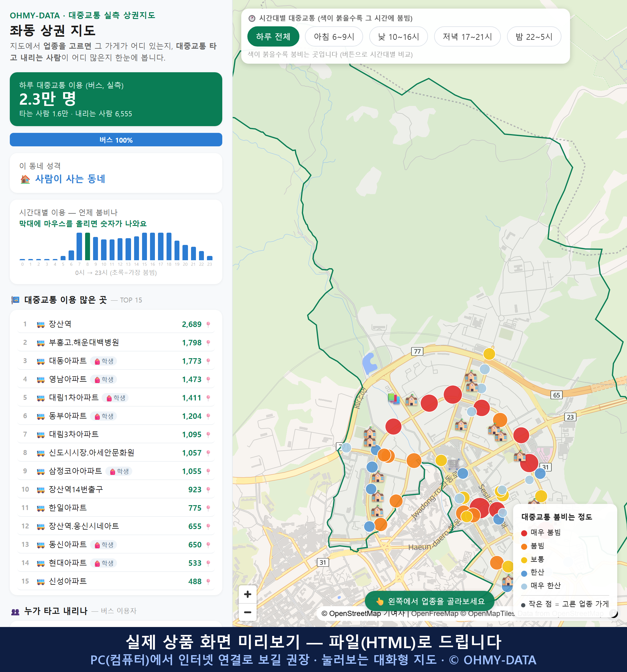Click the 학생 badge on 영남아파트
Image resolution: width=627 pixels, height=672 pixels.
coord(104,379)
